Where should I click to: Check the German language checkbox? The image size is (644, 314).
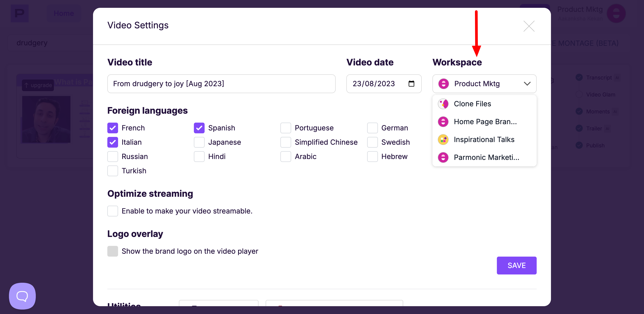(372, 128)
